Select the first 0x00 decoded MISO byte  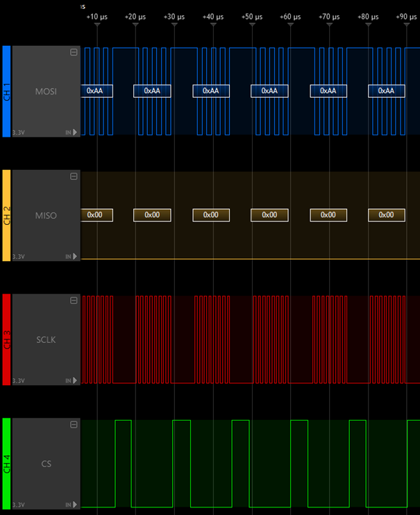tap(96, 215)
